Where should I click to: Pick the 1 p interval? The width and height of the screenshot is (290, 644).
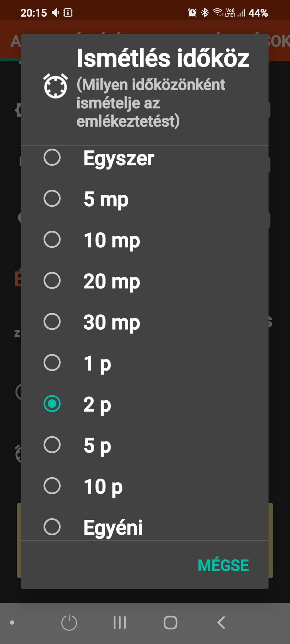point(145,363)
